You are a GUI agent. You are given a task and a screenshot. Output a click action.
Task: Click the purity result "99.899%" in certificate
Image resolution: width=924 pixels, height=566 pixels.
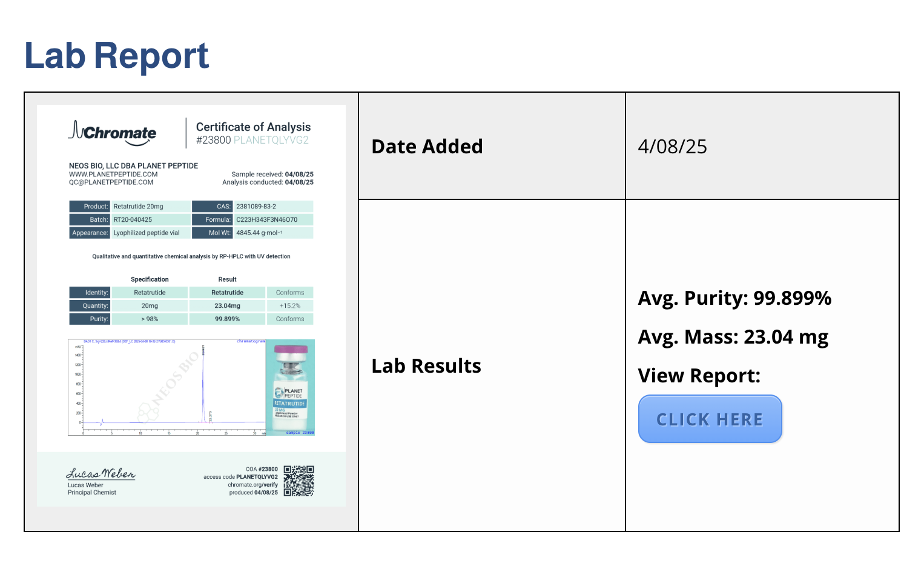coord(227,319)
